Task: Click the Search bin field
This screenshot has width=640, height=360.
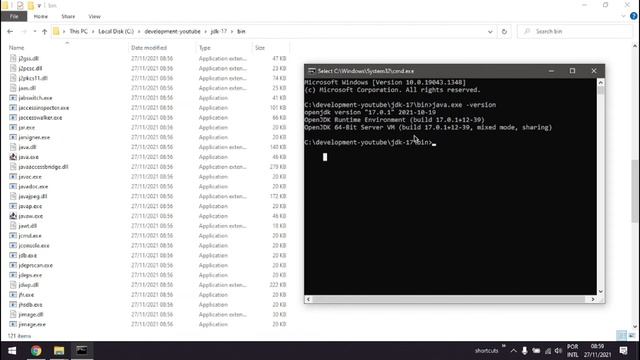Action: pos(575,31)
